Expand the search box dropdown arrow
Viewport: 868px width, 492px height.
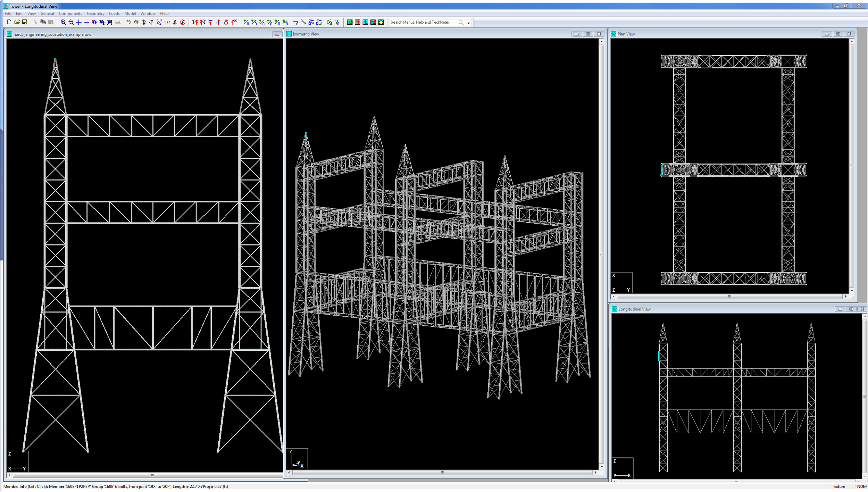pos(468,23)
